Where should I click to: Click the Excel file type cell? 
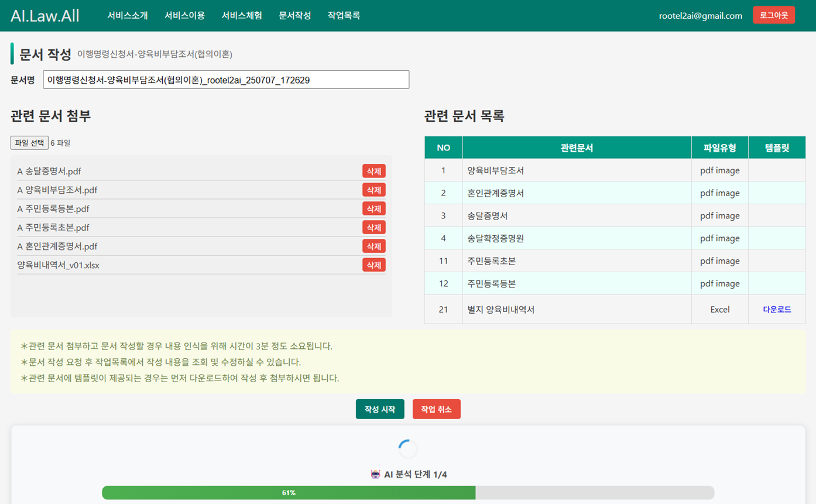[x=719, y=309]
